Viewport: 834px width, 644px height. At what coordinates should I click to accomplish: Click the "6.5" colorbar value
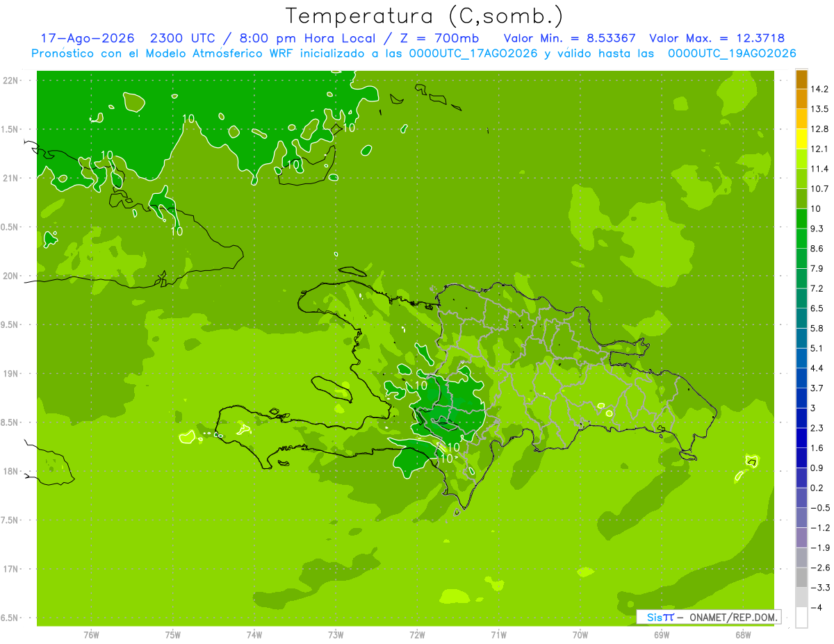(x=817, y=308)
